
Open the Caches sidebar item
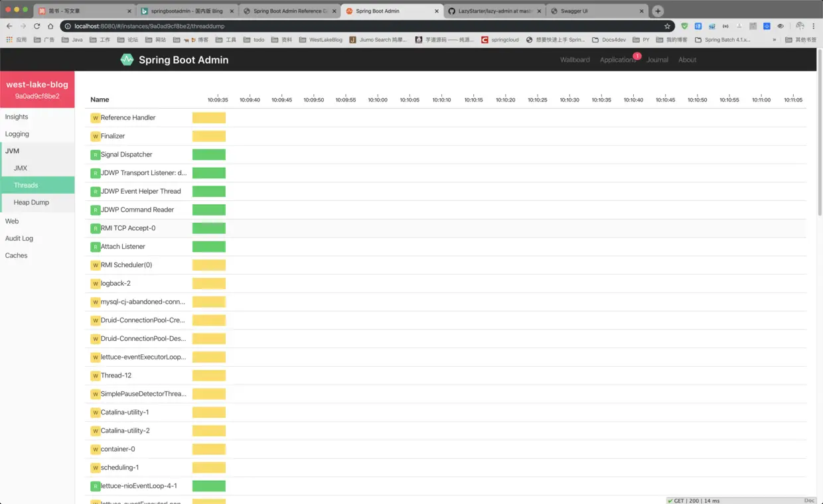38,256
